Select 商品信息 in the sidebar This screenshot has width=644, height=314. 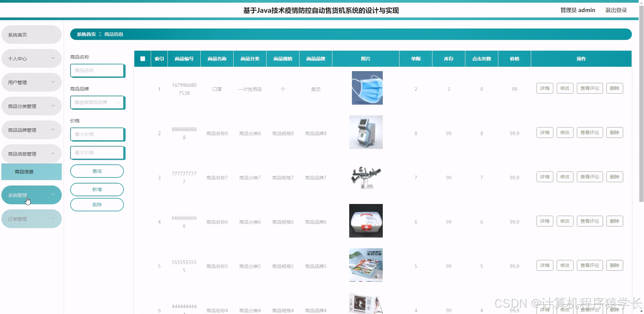(x=31, y=171)
